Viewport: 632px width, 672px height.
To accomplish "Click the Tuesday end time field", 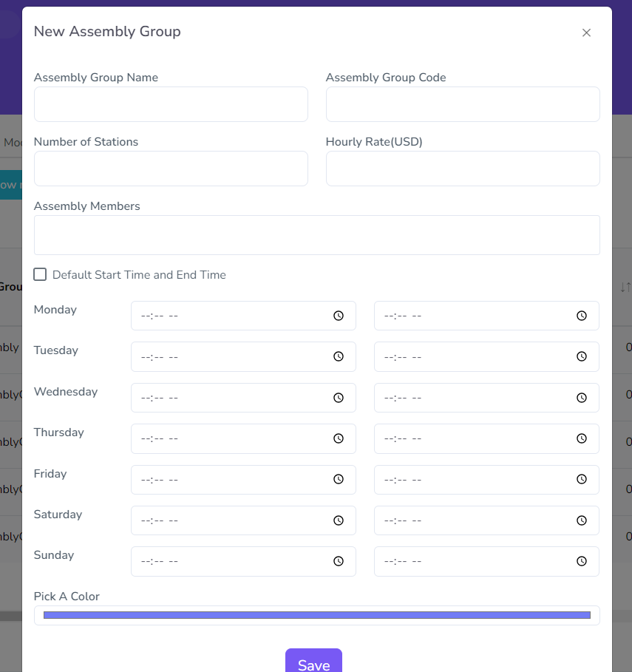I will pyautogui.click(x=473, y=356).
